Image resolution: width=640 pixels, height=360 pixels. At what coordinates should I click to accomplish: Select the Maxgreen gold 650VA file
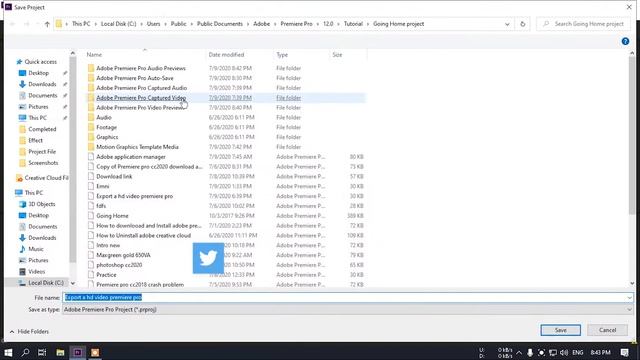(x=123, y=255)
